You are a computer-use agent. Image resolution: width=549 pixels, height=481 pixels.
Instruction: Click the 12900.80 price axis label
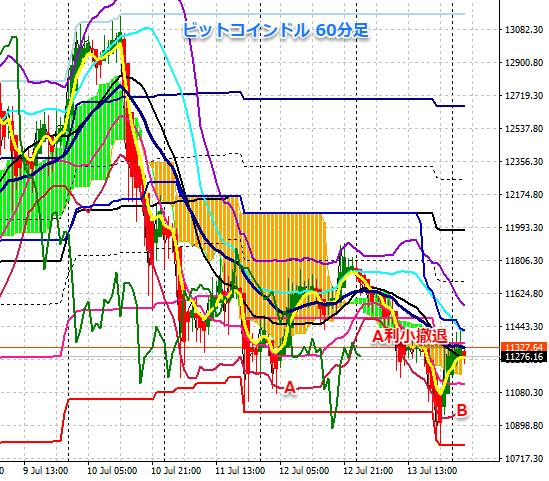[x=524, y=63]
